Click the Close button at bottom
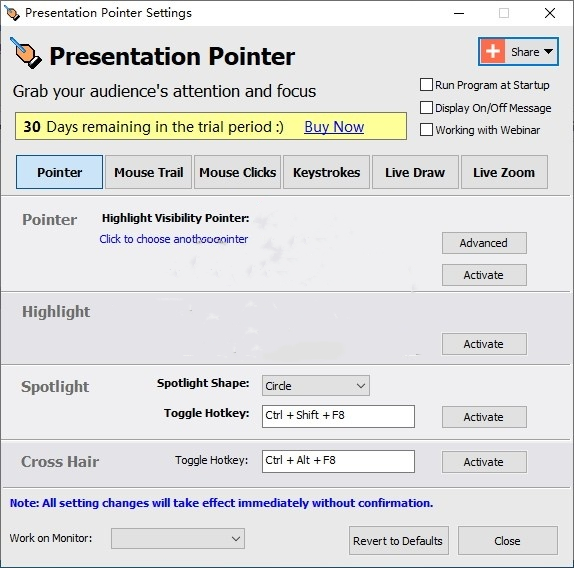 [508, 541]
